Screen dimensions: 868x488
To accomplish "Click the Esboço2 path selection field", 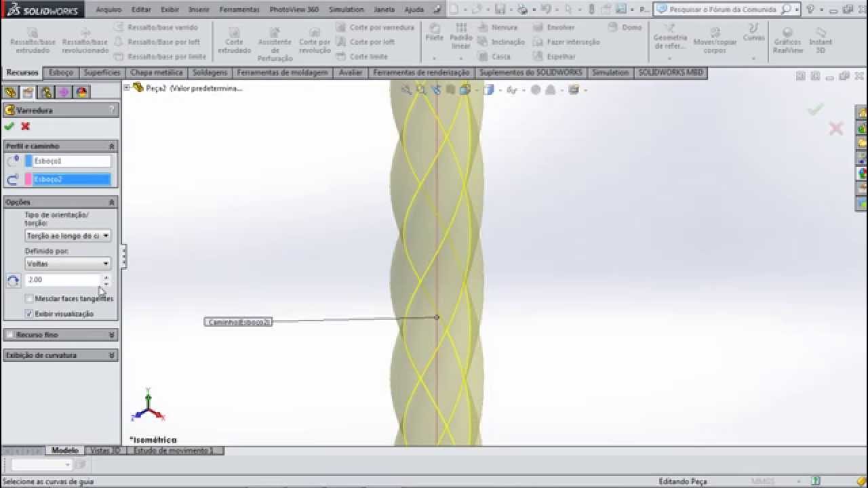I will 71,180.
